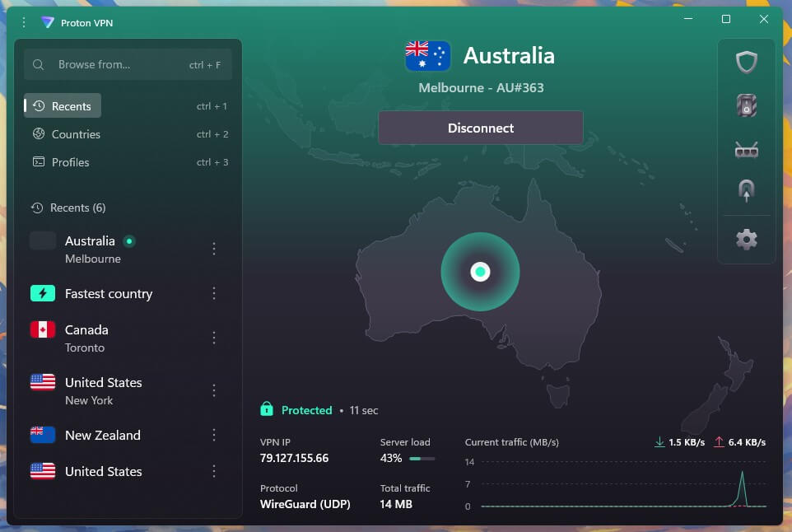
Task: Open options for Australia Melbourne entry
Action: (x=214, y=249)
